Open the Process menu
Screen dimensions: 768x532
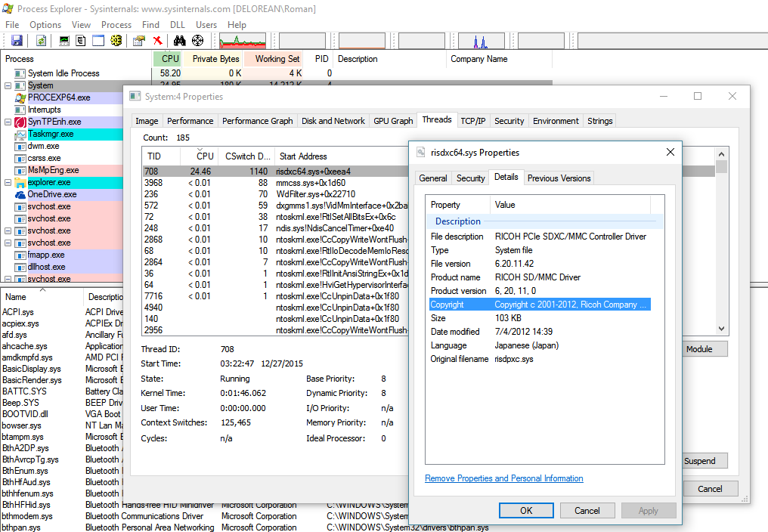click(x=116, y=25)
